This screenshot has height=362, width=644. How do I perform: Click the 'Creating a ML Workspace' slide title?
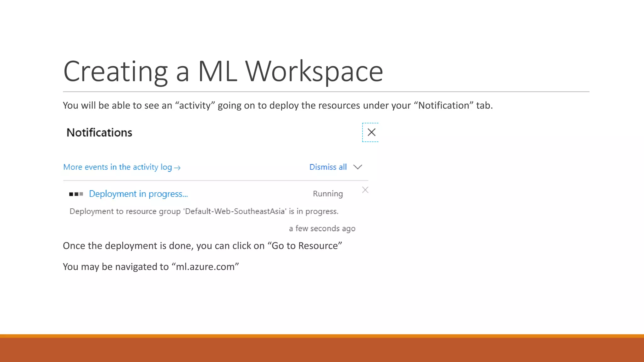pyautogui.click(x=223, y=72)
